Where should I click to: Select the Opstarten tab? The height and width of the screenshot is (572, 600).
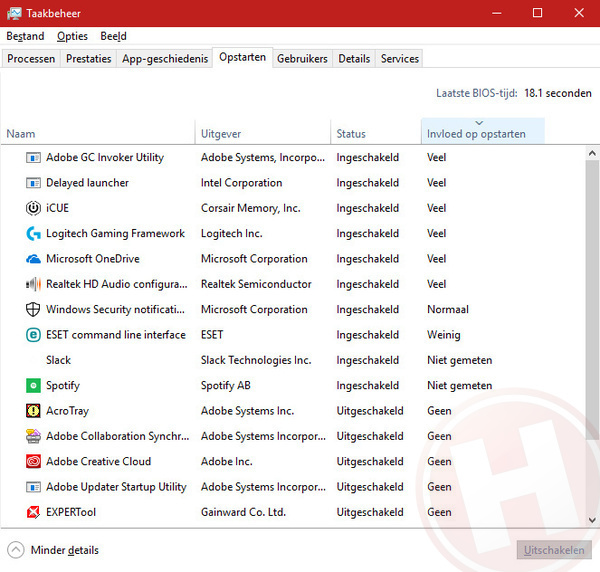[x=242, y=57]
